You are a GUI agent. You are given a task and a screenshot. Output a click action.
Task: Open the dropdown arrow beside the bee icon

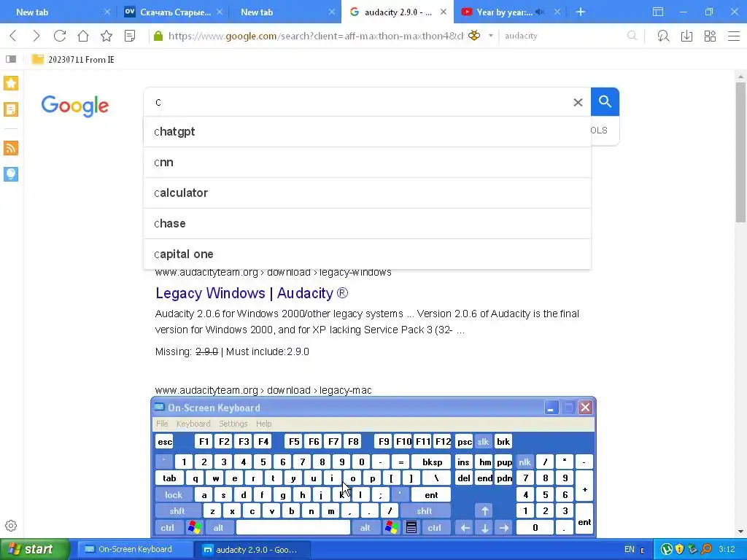tap(491, 36)
